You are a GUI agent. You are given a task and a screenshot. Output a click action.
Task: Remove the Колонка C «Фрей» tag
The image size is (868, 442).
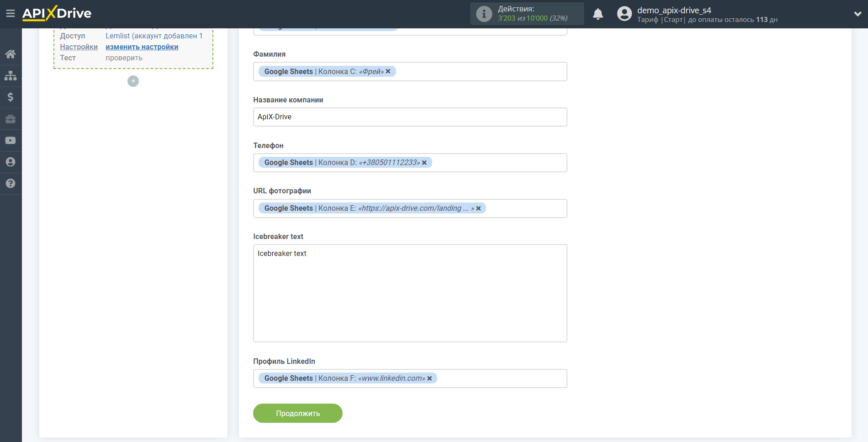pos(388,71)
